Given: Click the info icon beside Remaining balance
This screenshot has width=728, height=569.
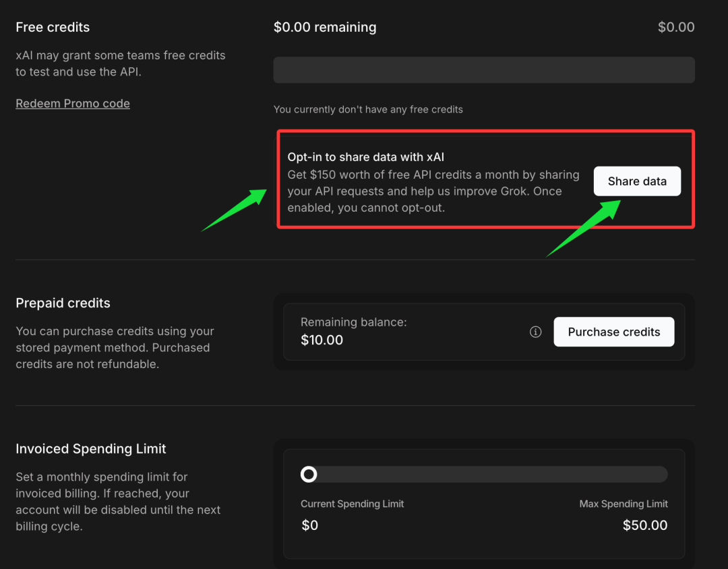Looking at the screenshot, I should (535, 332).
